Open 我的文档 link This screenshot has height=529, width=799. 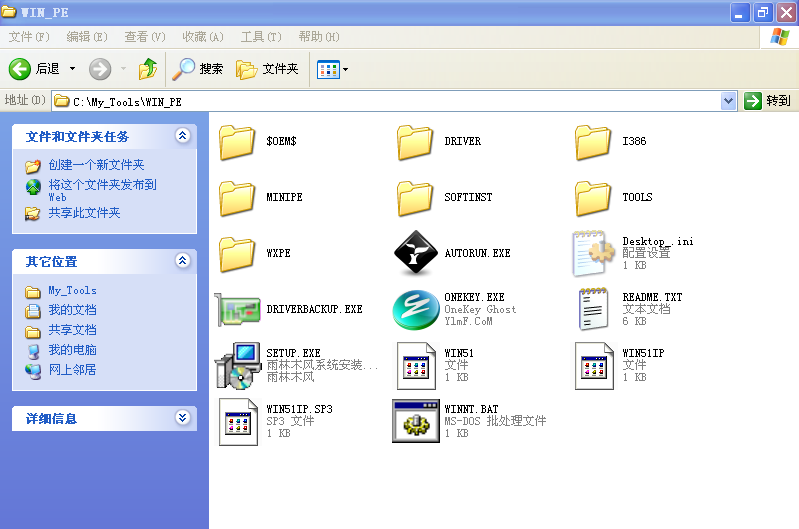72,310
